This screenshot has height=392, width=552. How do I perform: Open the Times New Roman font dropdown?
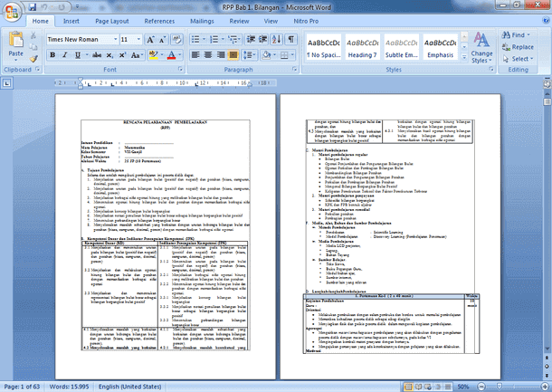(x=115, y=39)
